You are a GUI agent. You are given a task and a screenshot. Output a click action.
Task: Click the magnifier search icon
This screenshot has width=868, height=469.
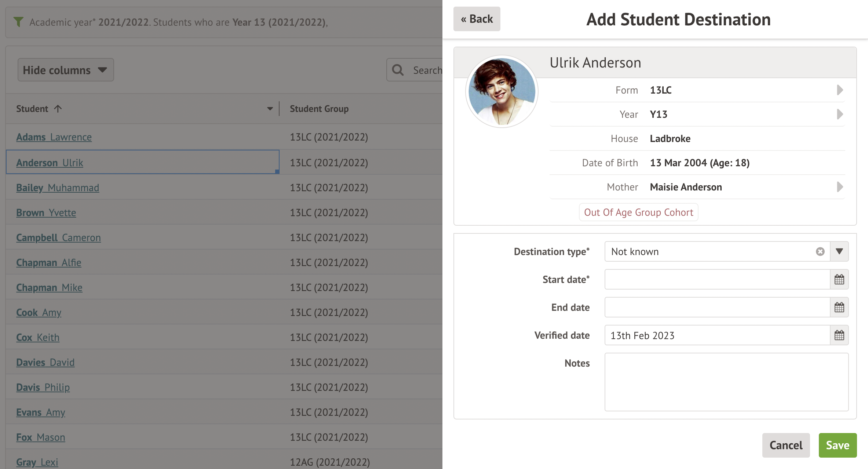(x=398, y=70)
